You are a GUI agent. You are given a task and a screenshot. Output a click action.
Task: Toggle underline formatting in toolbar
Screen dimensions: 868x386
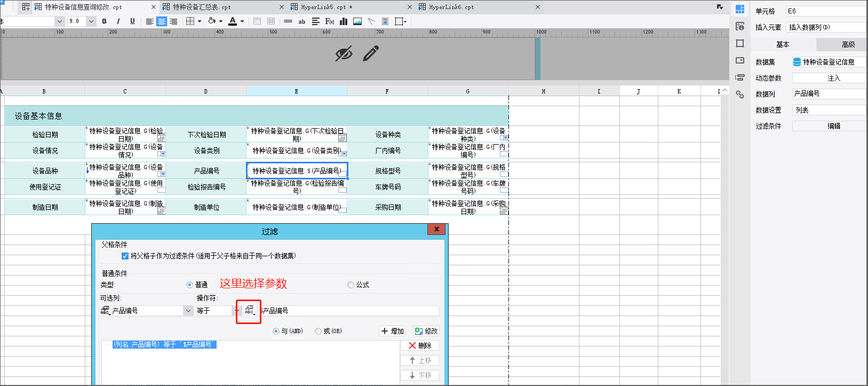(x=132, y=21)
